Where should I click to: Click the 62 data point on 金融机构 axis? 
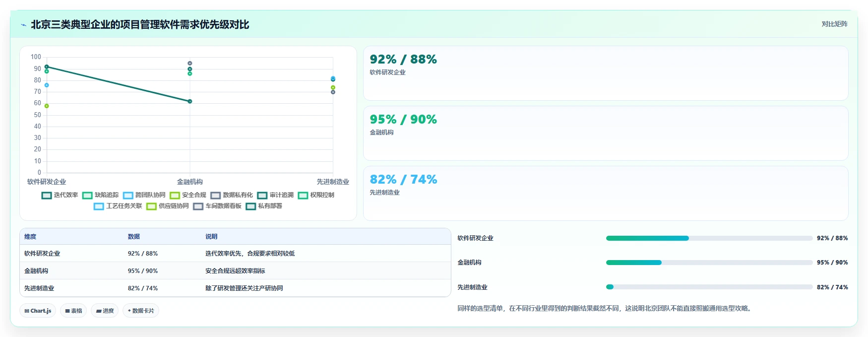tap(190, 101)
